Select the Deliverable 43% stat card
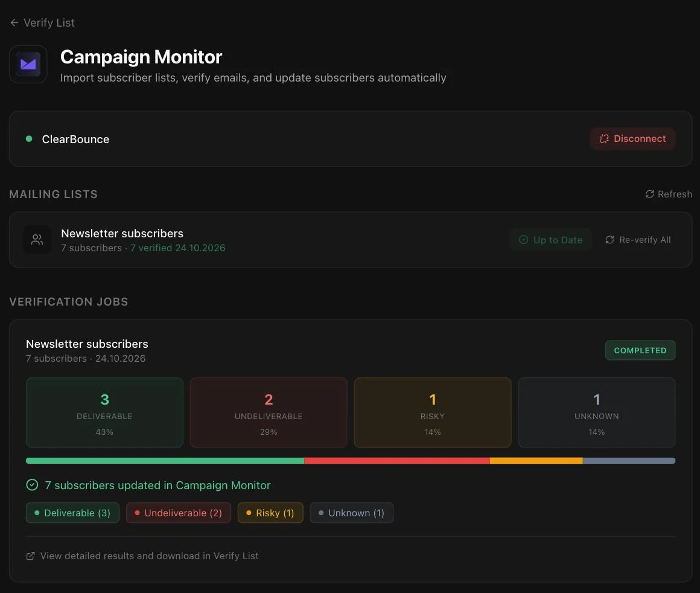The height and width of the screenshot is (593, 700). 104,412
